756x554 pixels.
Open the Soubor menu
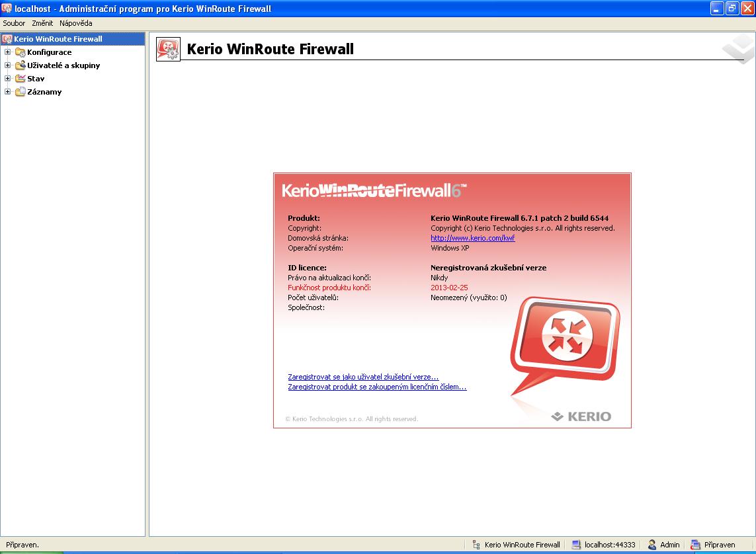(x=14, y=23)
